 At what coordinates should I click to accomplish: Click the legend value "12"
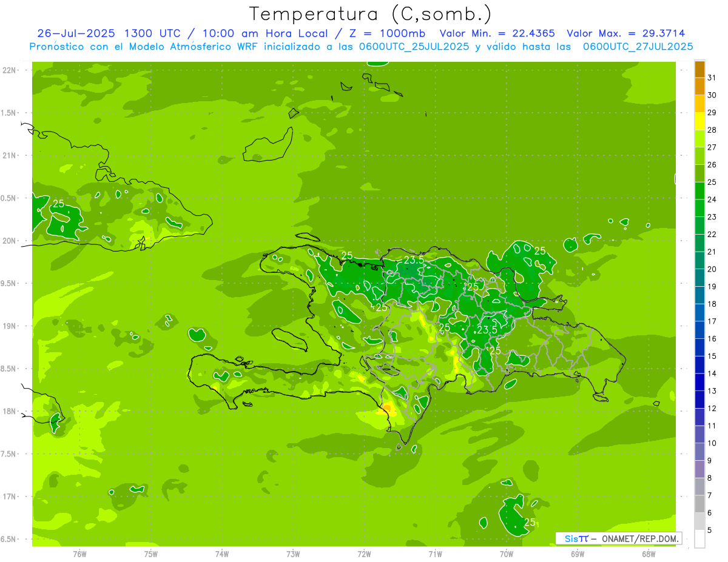coord(712,409)
